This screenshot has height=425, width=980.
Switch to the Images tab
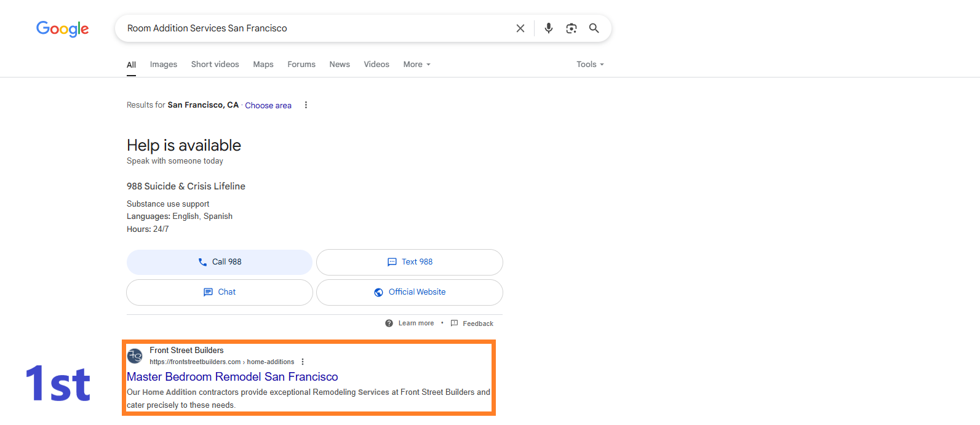[164, 65]
